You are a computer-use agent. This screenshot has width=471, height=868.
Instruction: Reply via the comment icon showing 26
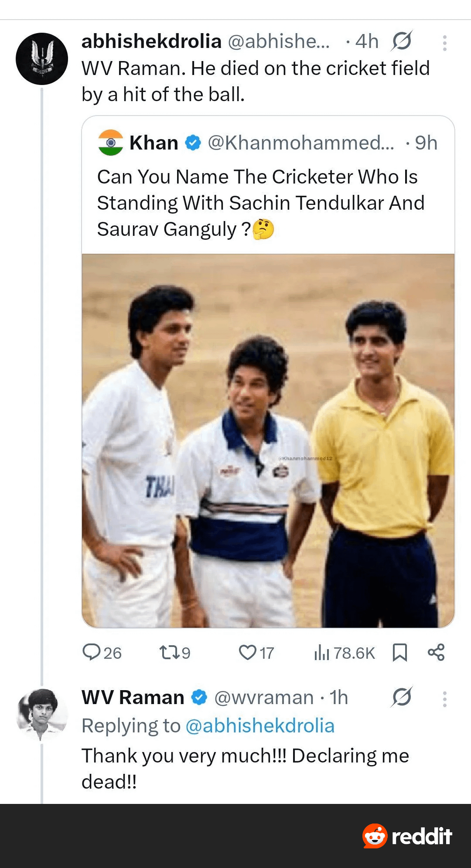point(102,653)
